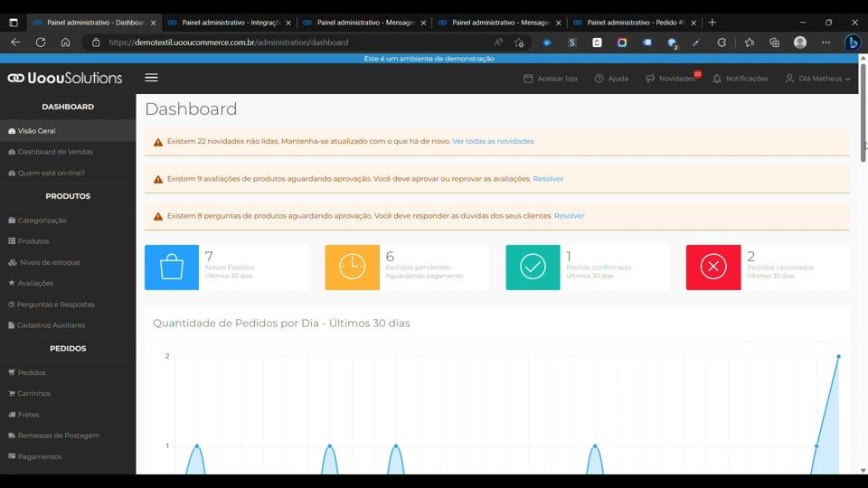Screen dimensions: 868x488
Task: Click the red X cancelled icon
Action: (x=713, y=267)
